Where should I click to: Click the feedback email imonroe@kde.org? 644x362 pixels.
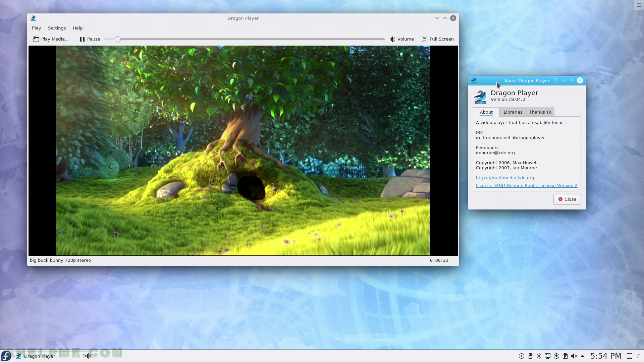coord(495,153)
